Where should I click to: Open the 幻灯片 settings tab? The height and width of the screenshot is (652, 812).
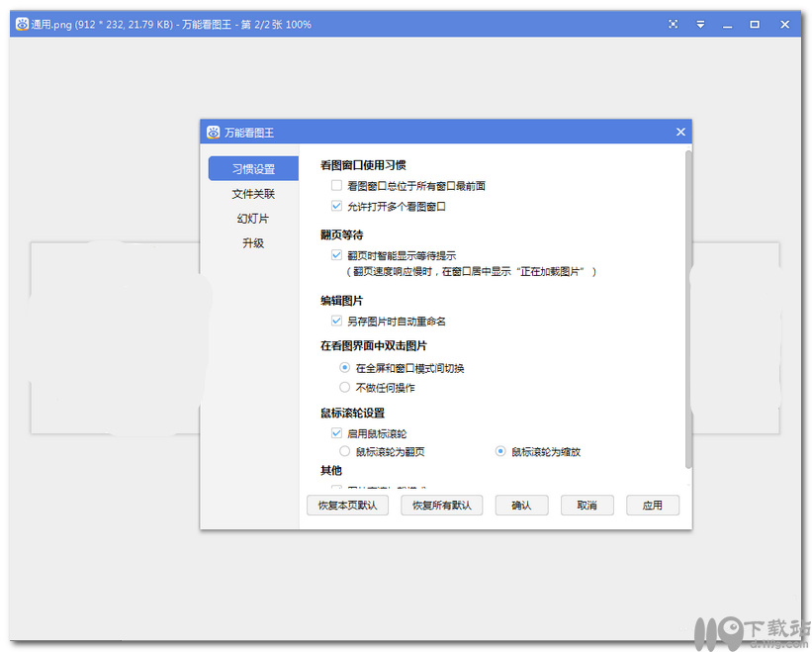tap(253, 219)
